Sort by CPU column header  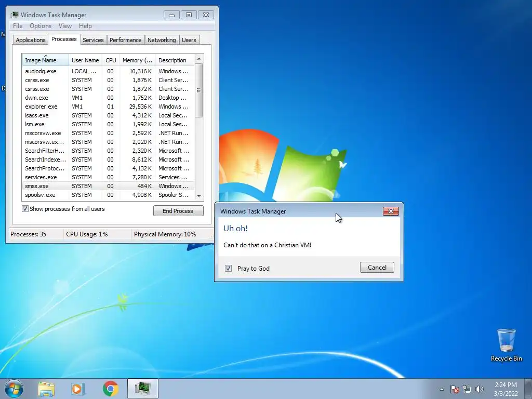pyautogui.click(x=111, y=60)
